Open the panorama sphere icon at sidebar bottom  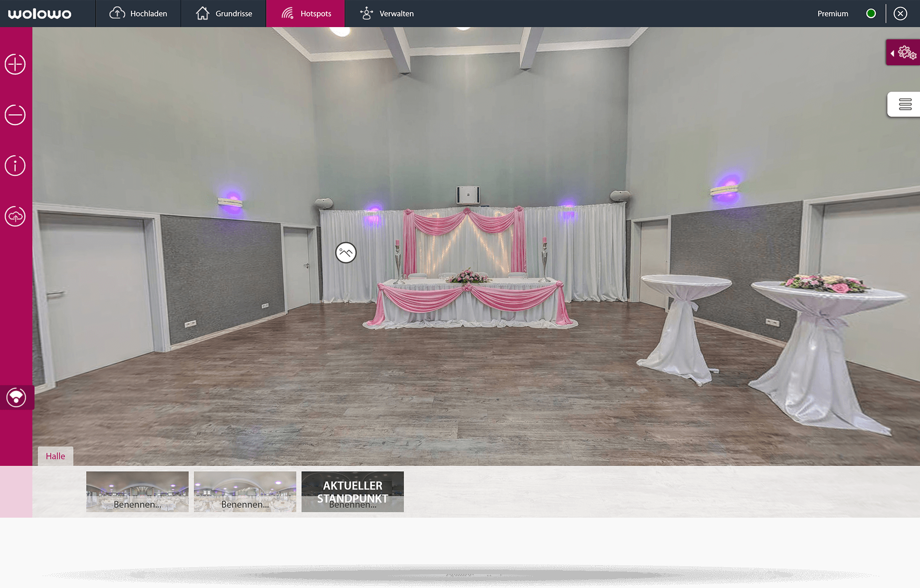17,397
